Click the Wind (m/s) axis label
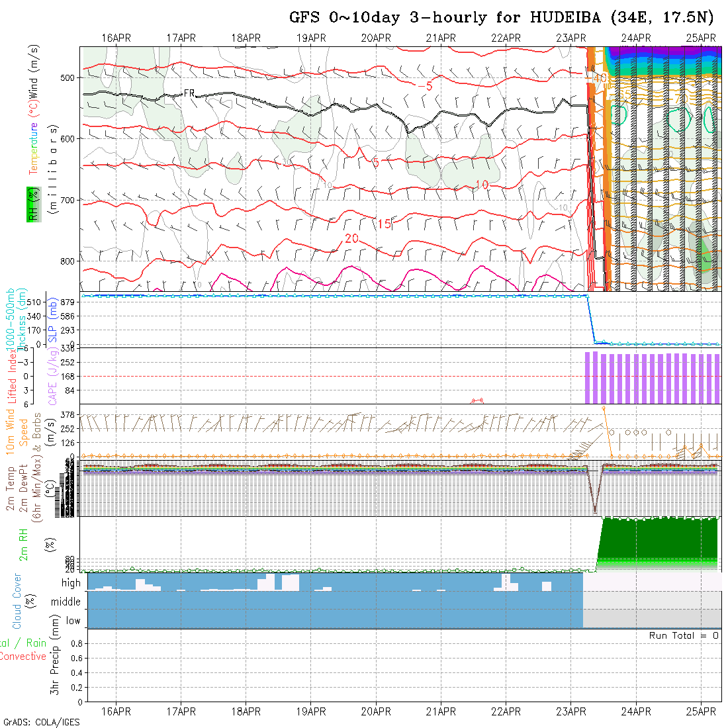 coord(34,71)
